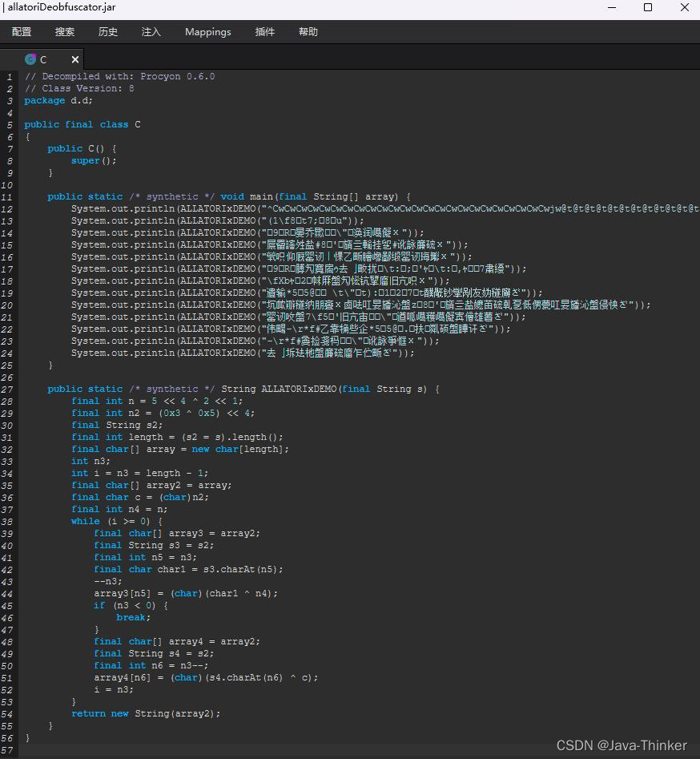Click the 'i = n3;' assignment line

(114, 689)
